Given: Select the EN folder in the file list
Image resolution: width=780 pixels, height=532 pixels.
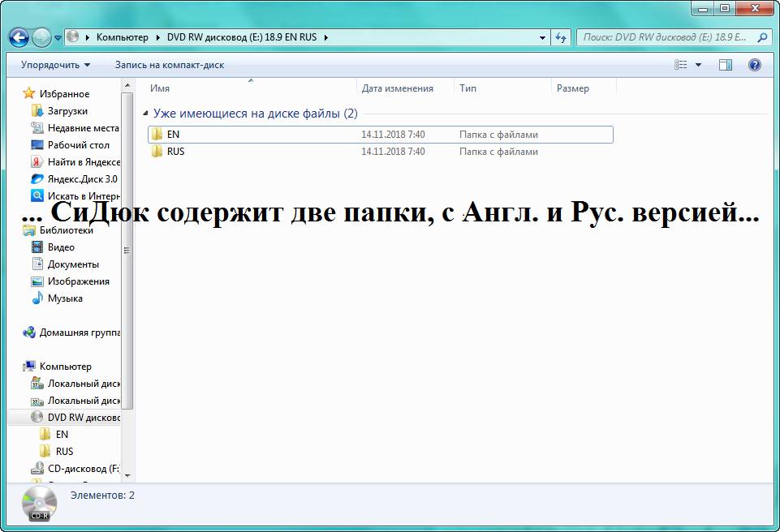Looking at the screenshot, I should pos(173,135).
